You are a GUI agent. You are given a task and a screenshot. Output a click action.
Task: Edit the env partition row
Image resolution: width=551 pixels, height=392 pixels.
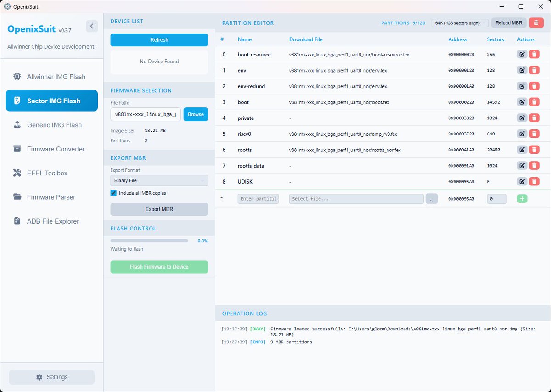(x=522, y=70)
